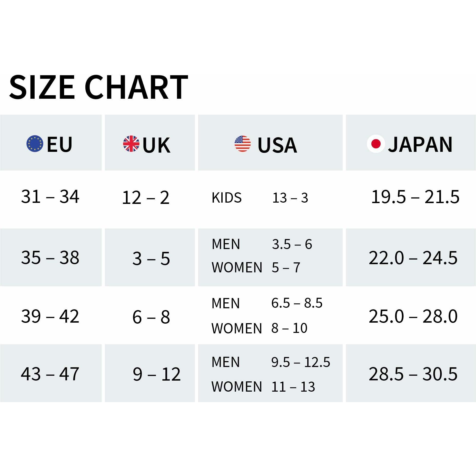The image size is (476, 476).
Task: Click the EU column header text
Action: tap(60, 145)
